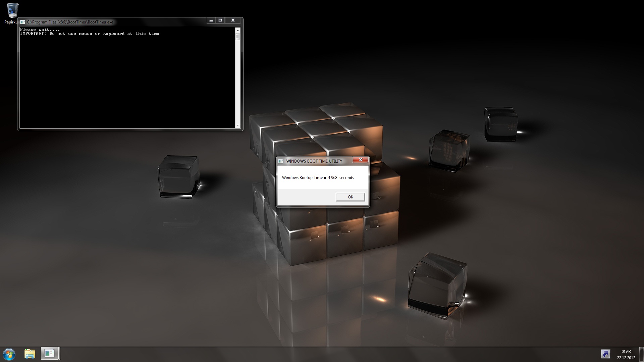Open Windows Explorer from taskbar
The height and width of the screenshot is (362, 644).
click(x=30, y=354)
